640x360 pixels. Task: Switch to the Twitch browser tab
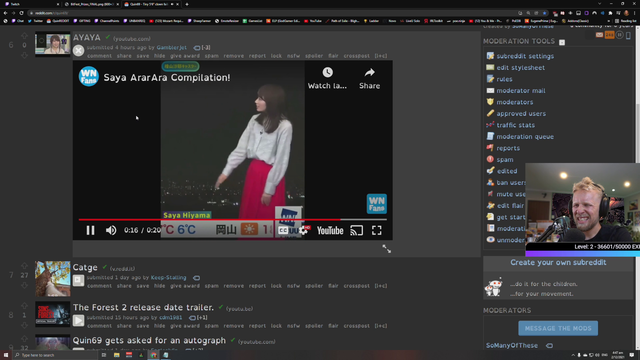click(32, 4)
